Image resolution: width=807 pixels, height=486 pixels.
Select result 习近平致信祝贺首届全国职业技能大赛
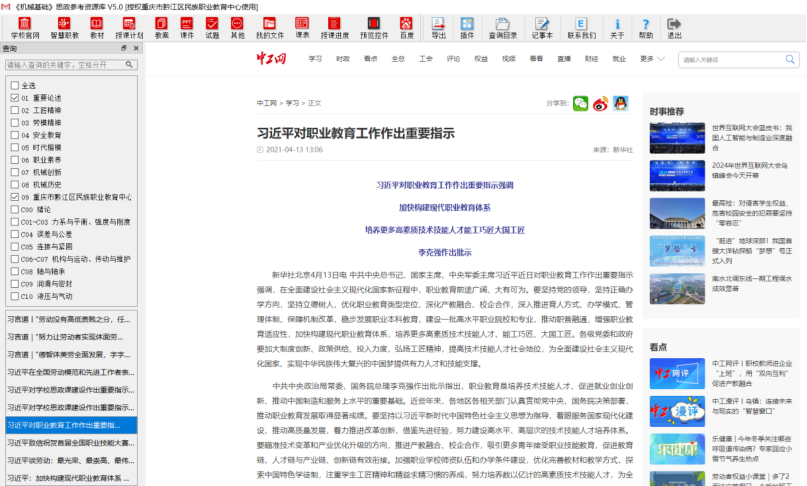pyautogui.click(x=71, y=443)
